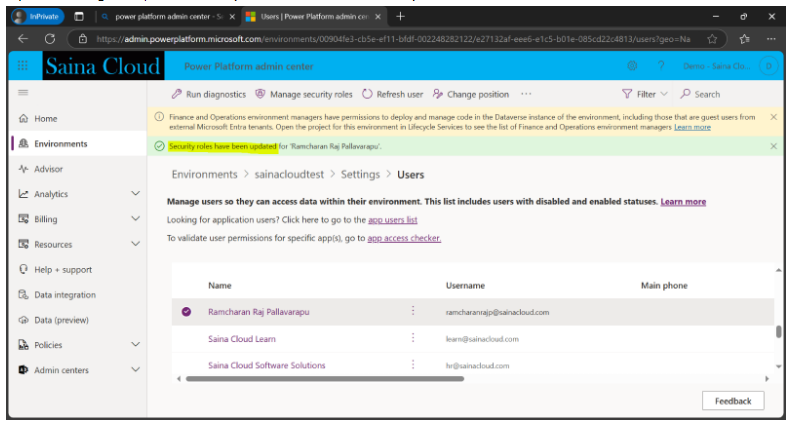Open the tab actions menu icon
Image resolution: width=793 pixels, height=429 pixels.
tap(79, 17)
